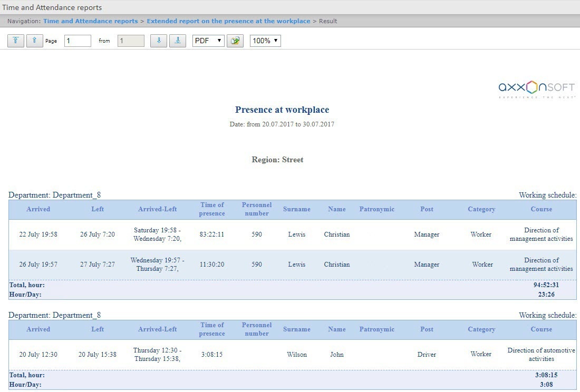Click the Personnel number header in first table
The height and width of the screenshot is (392, 580).
coord(257,209)
